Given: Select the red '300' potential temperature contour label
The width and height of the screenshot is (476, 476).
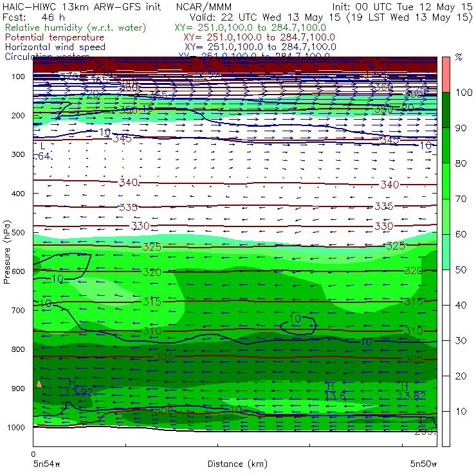Looking at the screenshot, I should pos(164,411).
